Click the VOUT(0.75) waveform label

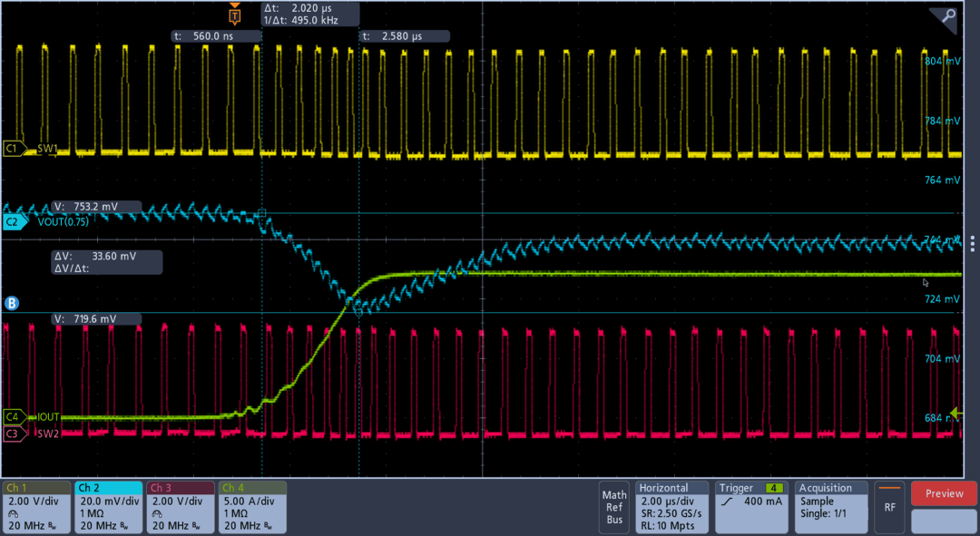coord(64,222)
